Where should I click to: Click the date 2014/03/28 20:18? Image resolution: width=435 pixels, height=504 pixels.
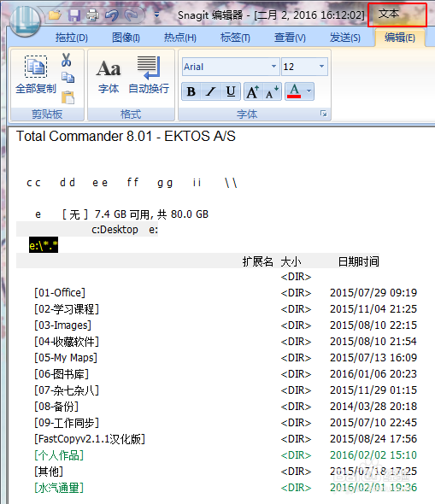pyautogui.click(x=373, y=407)
